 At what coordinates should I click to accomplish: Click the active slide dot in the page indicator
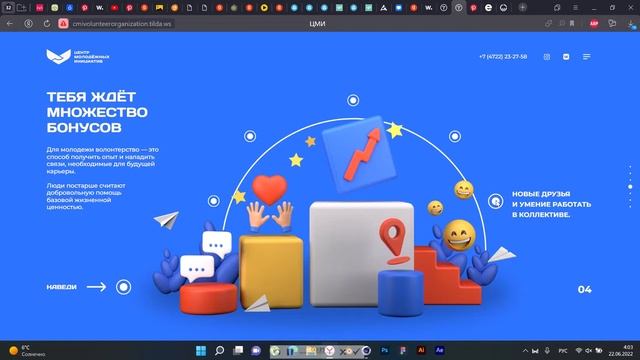pyautogui.click(x=630, y=187)
